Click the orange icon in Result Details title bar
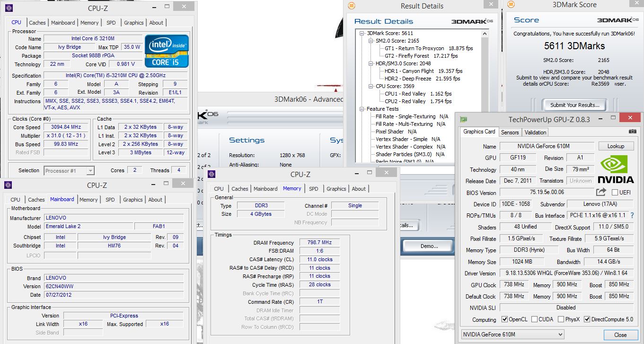The image size is (644, 344). [352, 6]
